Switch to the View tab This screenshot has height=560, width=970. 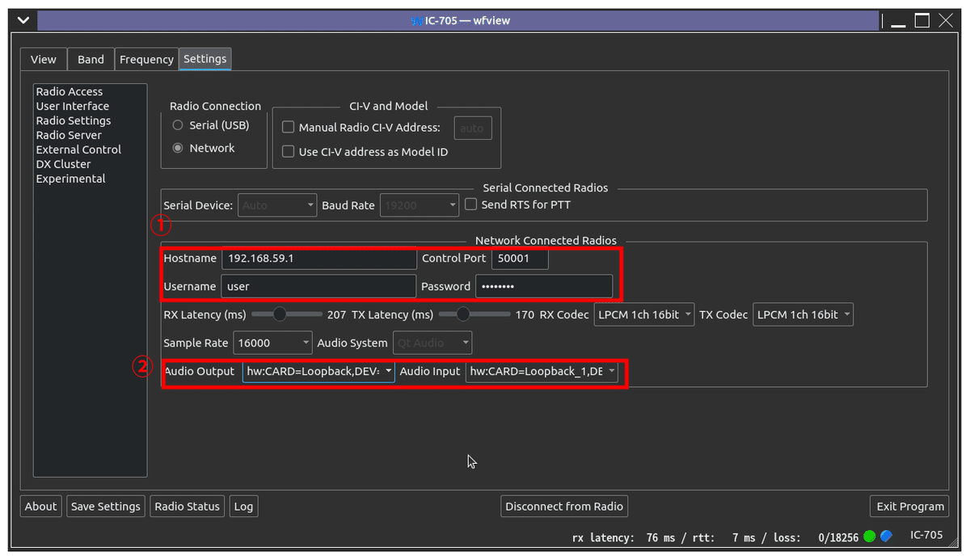click(x=43, y=58)
